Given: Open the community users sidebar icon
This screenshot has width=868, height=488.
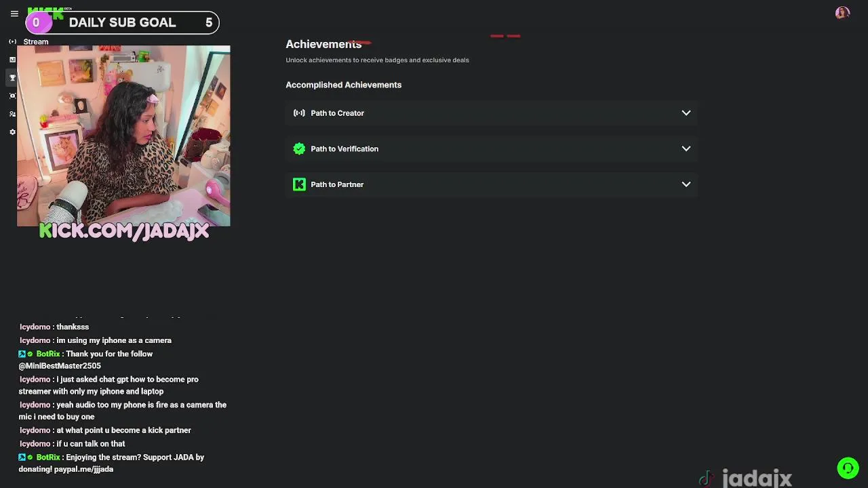Looking at the screenshot, I should coord(12,114).
